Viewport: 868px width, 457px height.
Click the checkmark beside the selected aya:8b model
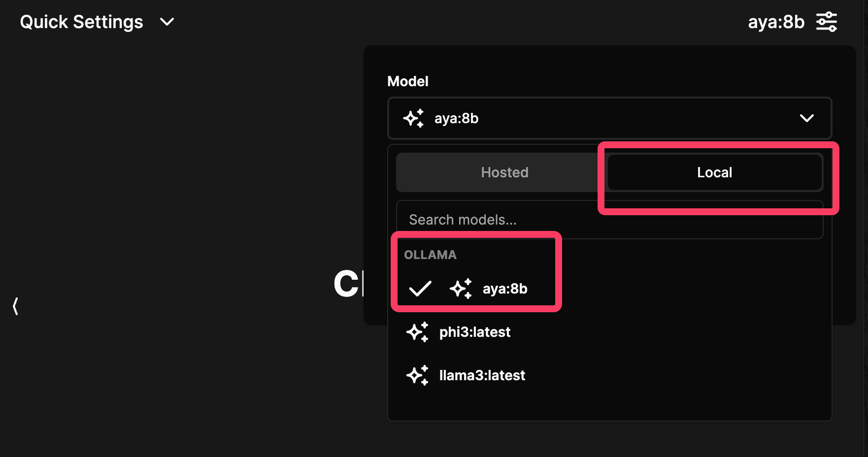click(420, 289)
